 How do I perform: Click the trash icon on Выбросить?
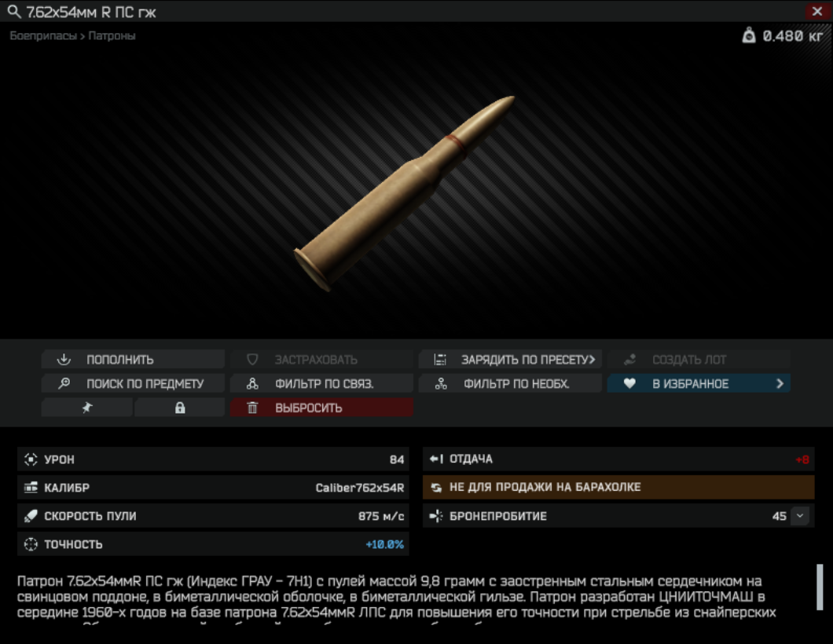pos(252,407)
